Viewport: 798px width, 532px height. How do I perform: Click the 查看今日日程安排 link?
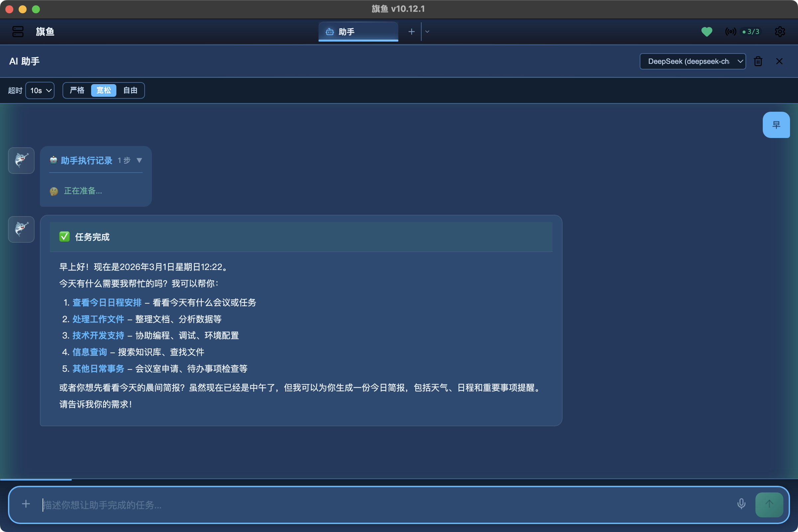107,303
